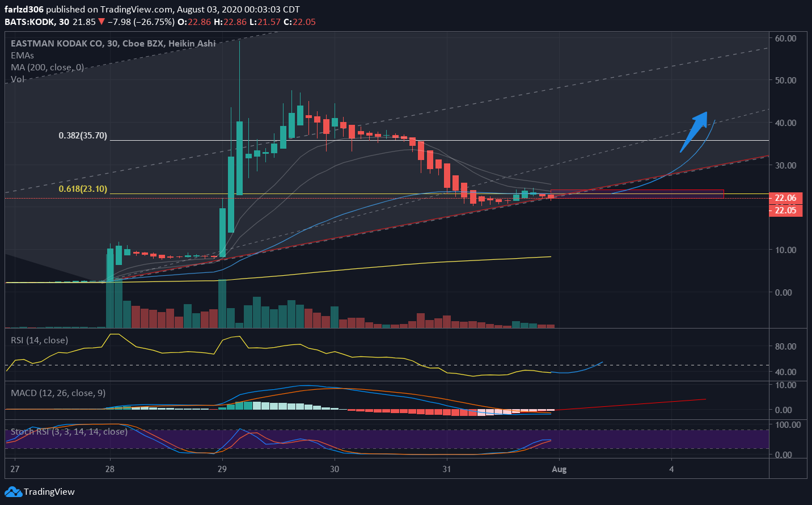Click the 0.382(35.70) Fibonacci level label
The height and width of the screenshot is (505, 812).
click(83, 136)
